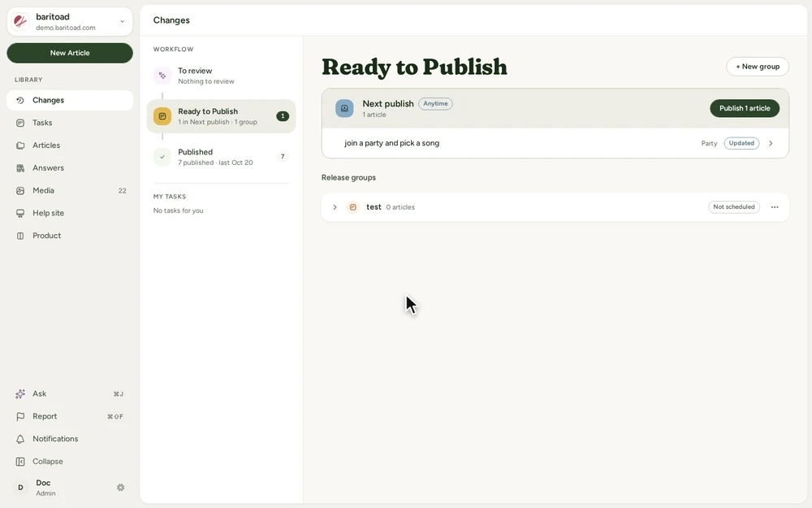Click the Ready to Publish count badge
Image resolution: width=812 pixels, height=508 pixels.
283,116
